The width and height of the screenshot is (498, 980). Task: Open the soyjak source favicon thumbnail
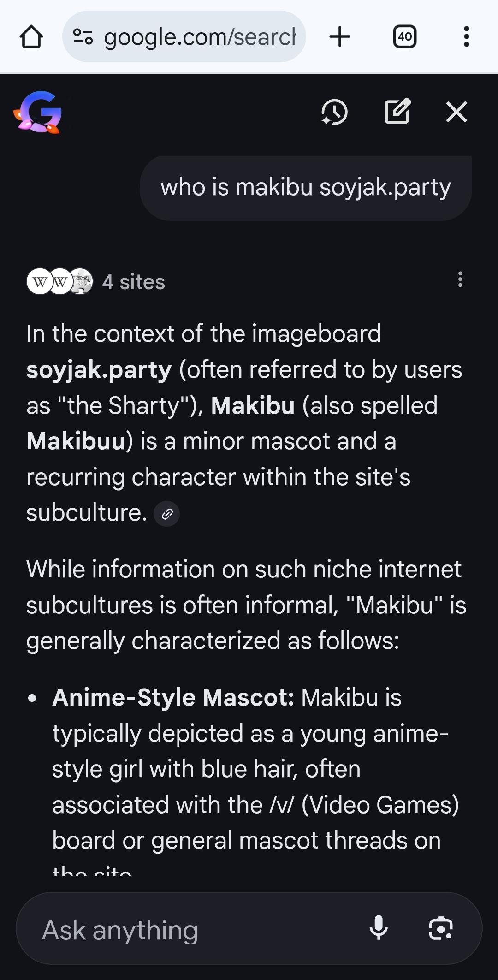point(82,281)
